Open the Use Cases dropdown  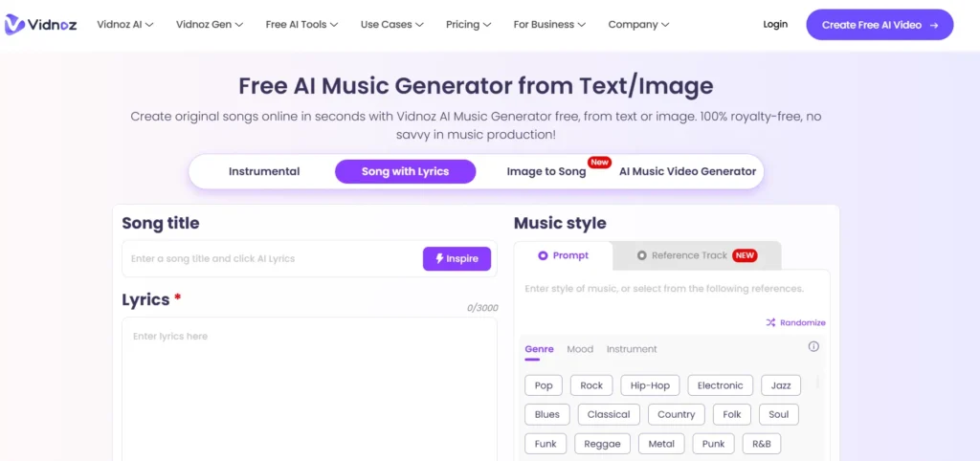tap(391, 24)
